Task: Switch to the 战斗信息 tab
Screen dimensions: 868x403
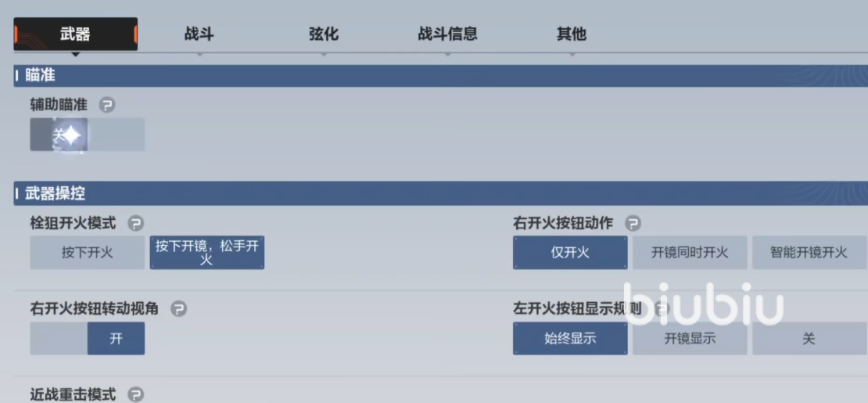Action: pyautogui.click(x=447, y=34)
